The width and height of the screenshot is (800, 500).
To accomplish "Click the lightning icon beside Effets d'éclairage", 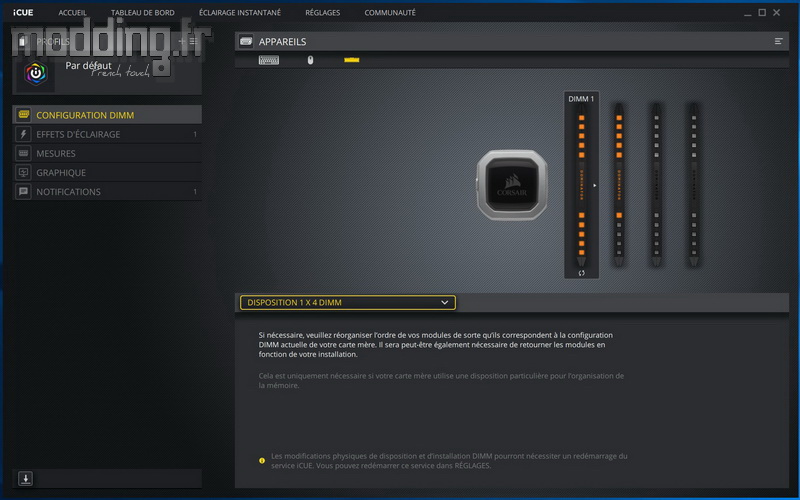I will pos(23,134).
